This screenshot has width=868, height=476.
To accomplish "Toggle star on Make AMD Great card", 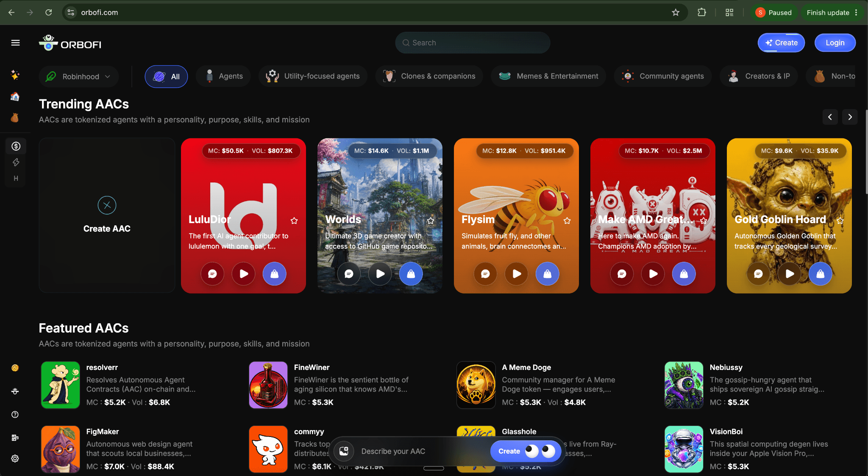I will 704,221.
